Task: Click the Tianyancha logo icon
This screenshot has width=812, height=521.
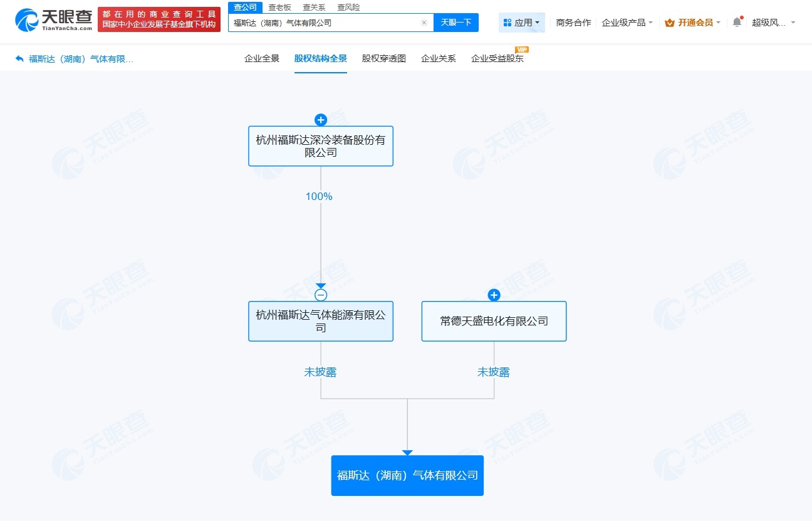Action: (26, 19)
